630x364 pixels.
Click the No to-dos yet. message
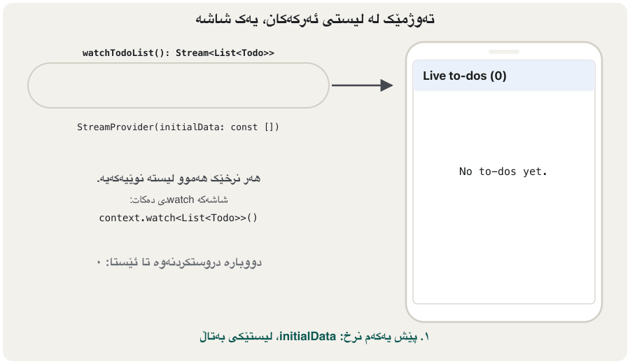pyautogui.click(x=503, y=171)
